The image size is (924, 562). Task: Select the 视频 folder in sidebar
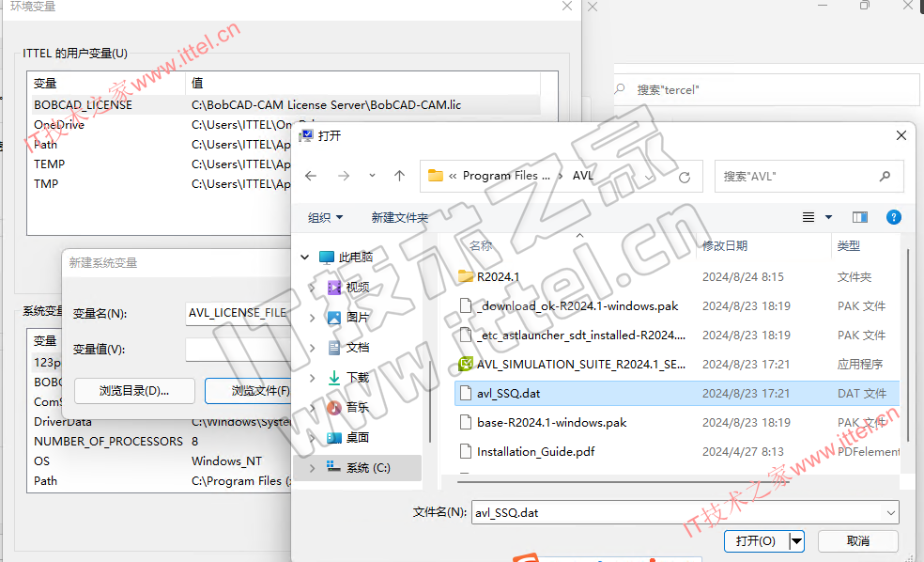coord(349,288)
